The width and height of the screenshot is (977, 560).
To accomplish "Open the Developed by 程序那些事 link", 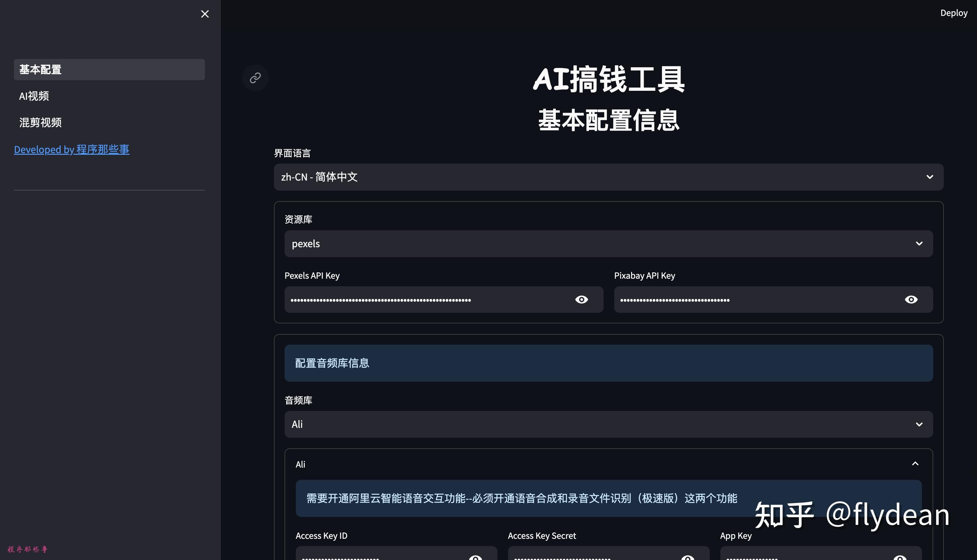I will [x=72, y=150].
